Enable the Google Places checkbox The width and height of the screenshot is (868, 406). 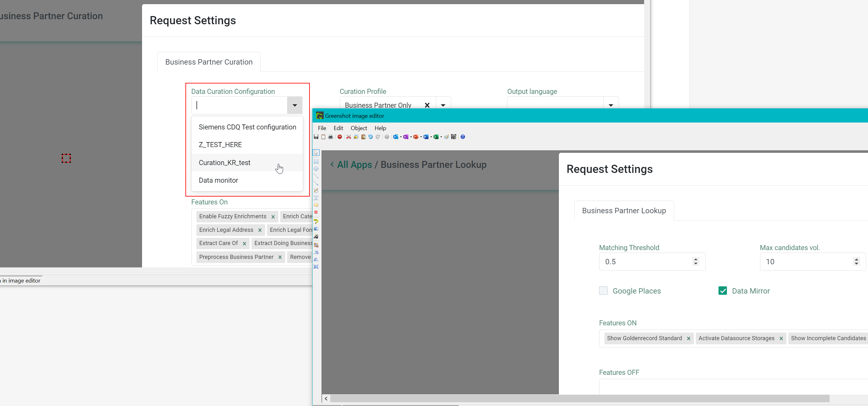[603, 291]
